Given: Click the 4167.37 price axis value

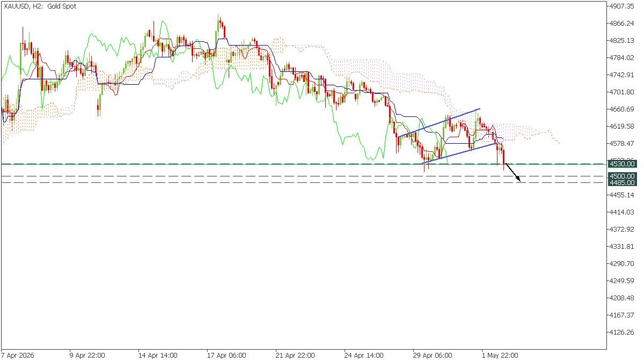Looking at the screenshot, I should [623, 315].
